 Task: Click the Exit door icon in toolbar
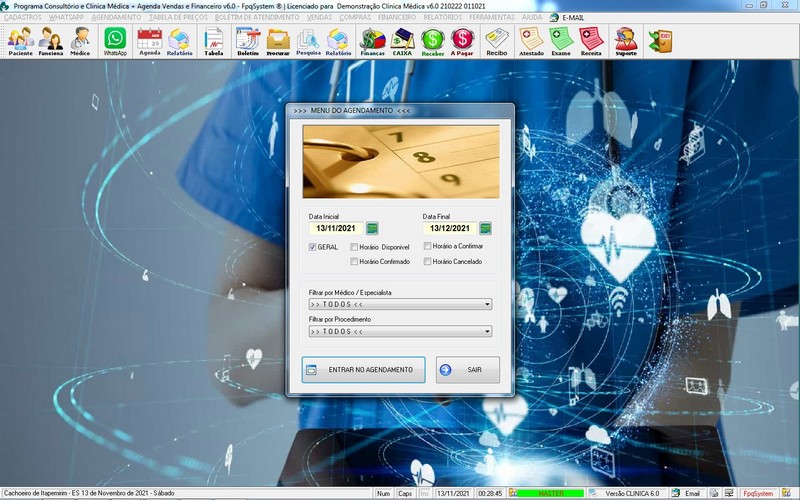tap(660, 41)
